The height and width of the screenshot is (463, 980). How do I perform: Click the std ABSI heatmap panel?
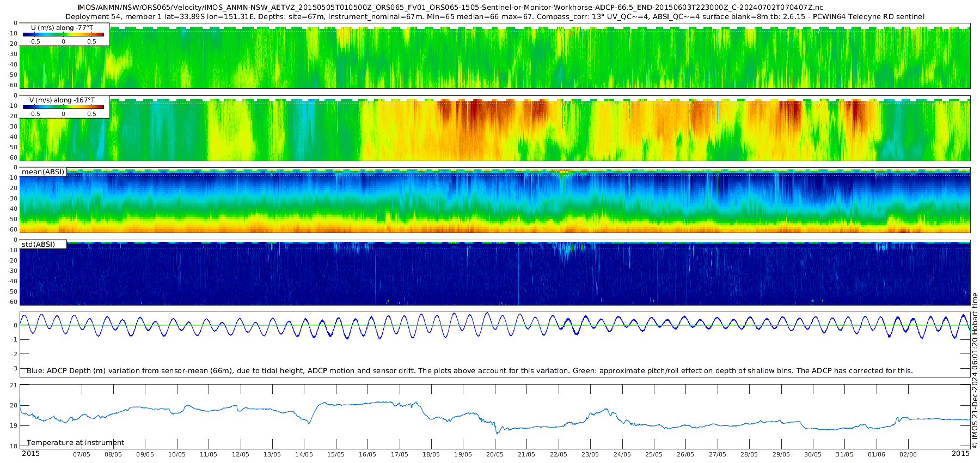tap(495, 273)
